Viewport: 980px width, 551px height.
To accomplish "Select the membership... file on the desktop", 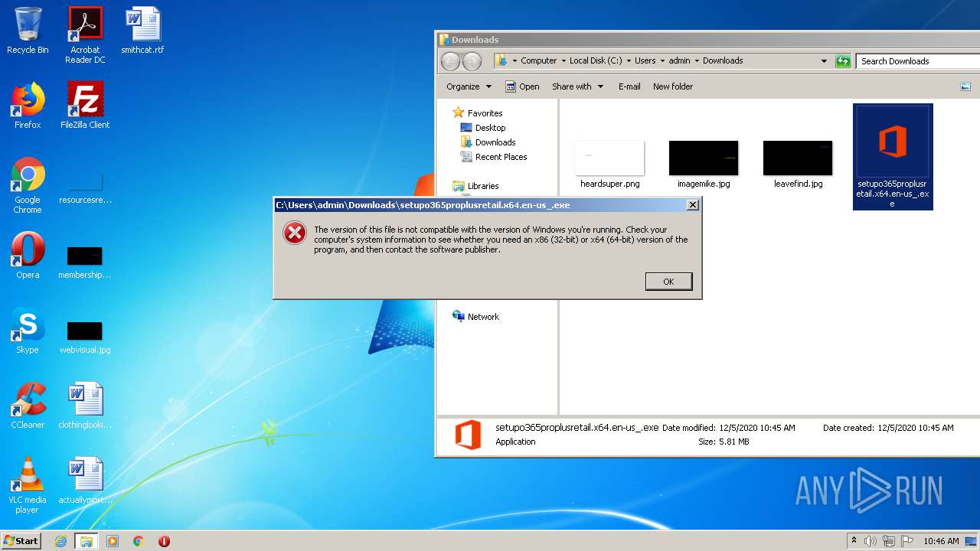I will click(85, 262).
